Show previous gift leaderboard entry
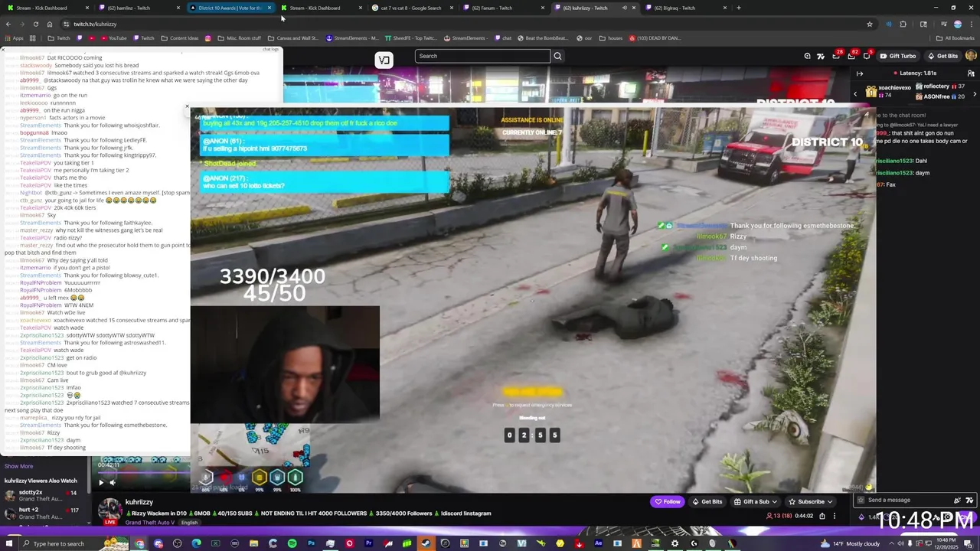The image size is (980, 551). 855,93
